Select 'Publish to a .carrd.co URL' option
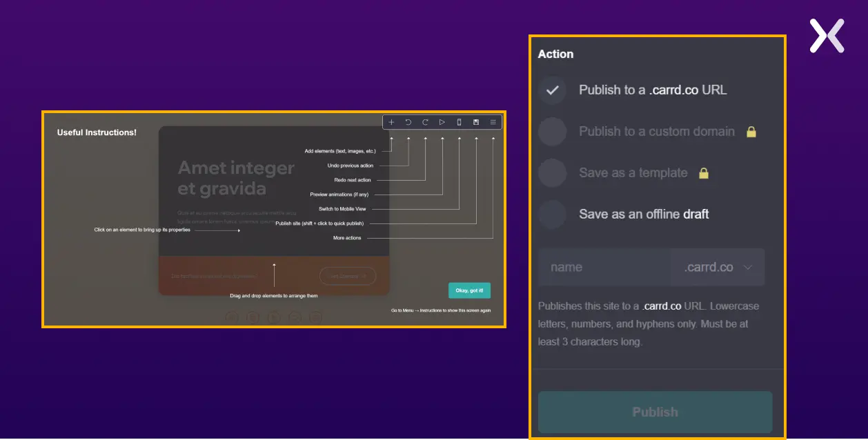868x440 pixels. [552, 90]
